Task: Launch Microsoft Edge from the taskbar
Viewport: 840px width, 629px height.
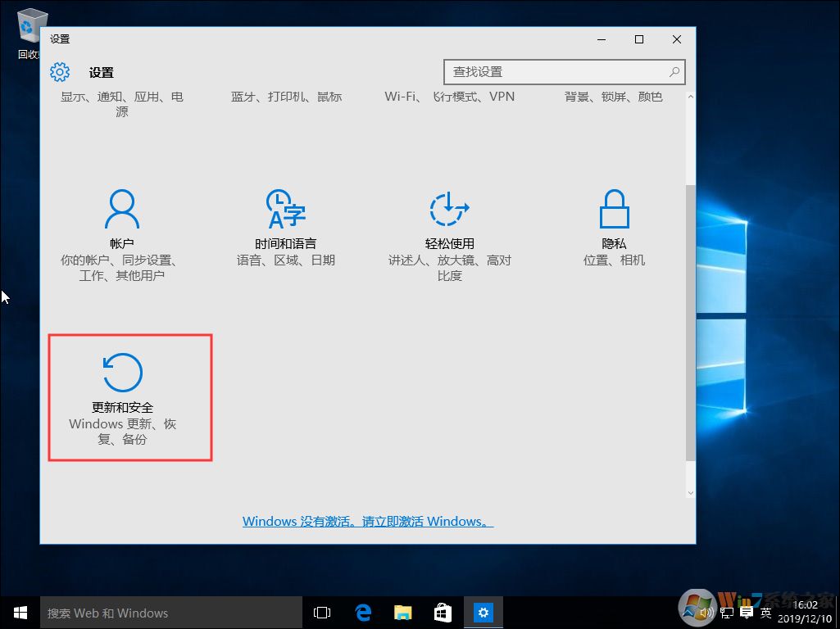Action: click(363, 612)
